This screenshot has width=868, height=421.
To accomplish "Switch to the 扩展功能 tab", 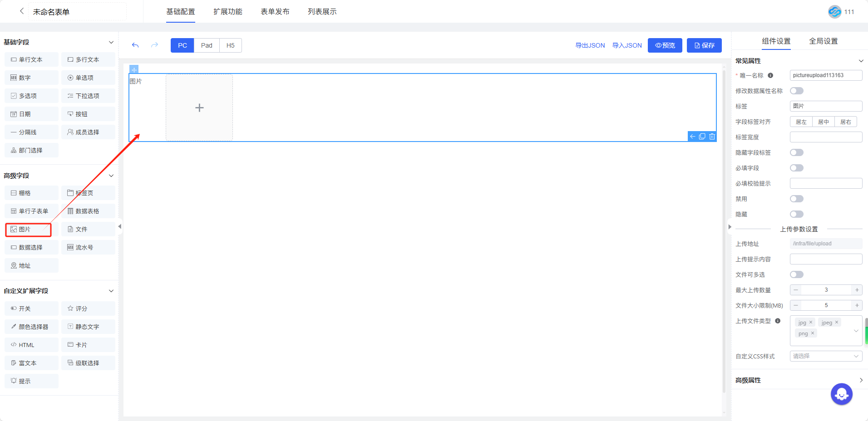I will tap(228, 12).
